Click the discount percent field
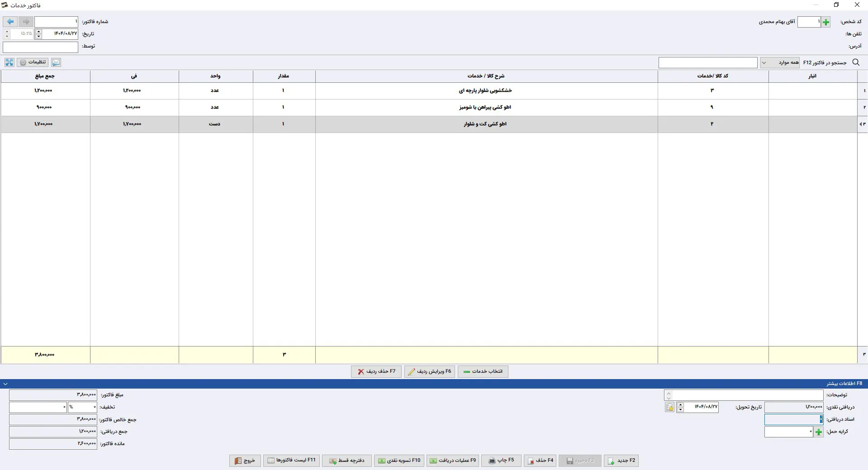 pos(82,407)
